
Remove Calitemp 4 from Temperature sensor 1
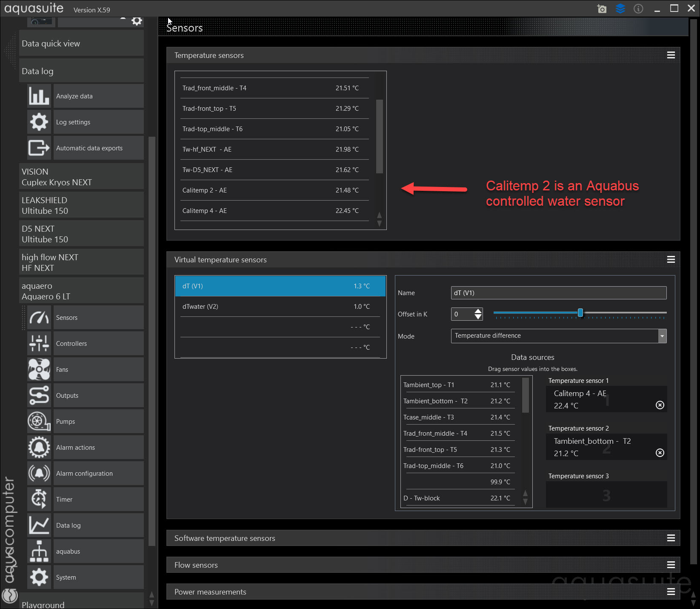[x=660, y=405]
